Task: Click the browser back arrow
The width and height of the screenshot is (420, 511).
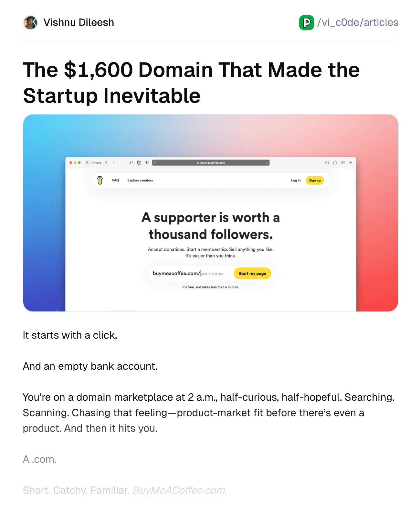Action: click(106, 163)
